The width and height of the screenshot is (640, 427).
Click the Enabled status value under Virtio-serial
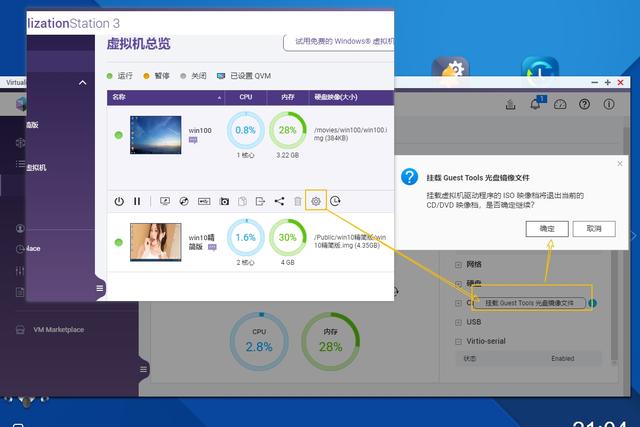tap(562, 358)
